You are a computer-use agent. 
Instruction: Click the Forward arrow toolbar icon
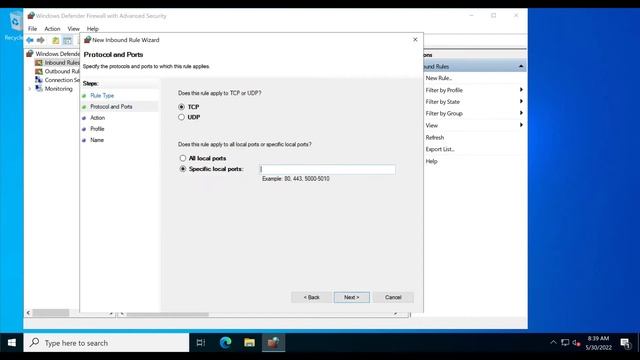tap(40, 40)
